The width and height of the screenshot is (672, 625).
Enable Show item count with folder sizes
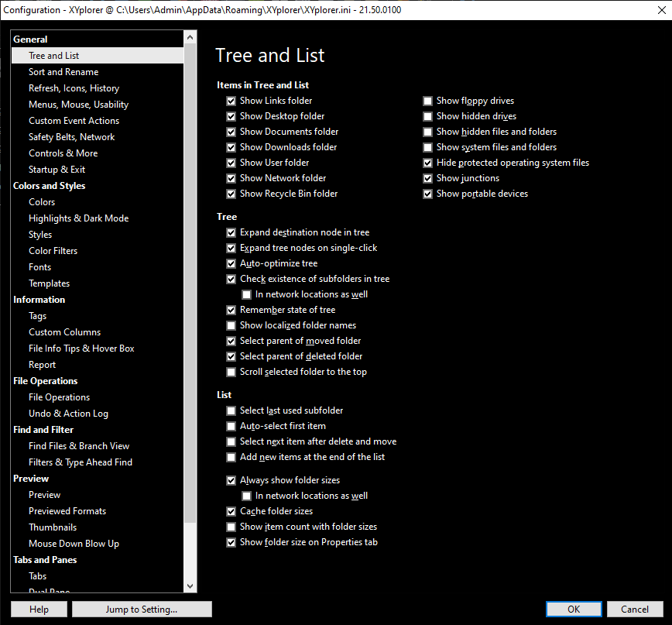click(x=231, y=527)
